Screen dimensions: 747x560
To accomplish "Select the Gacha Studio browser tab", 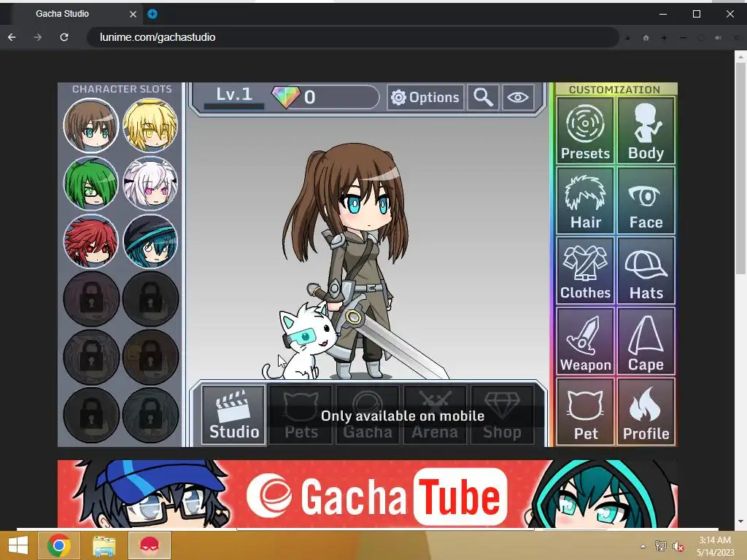I will [76, 14].
